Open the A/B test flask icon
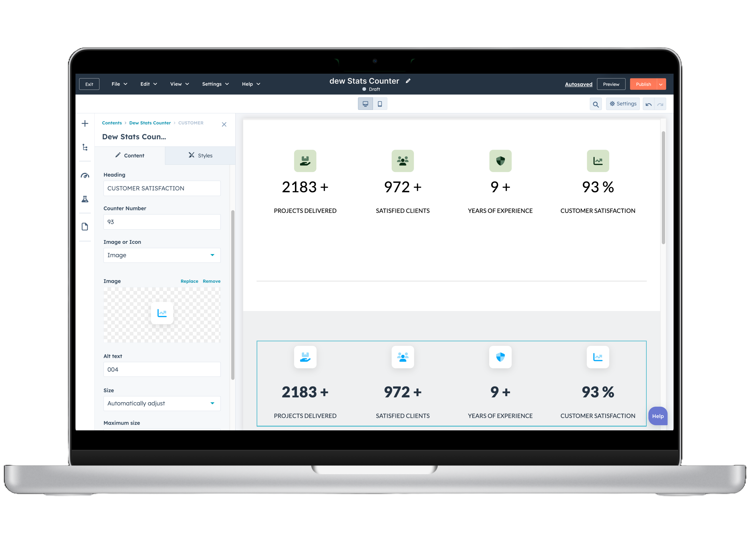This screenshot has height=560, width=747. (x=85, y=199)
